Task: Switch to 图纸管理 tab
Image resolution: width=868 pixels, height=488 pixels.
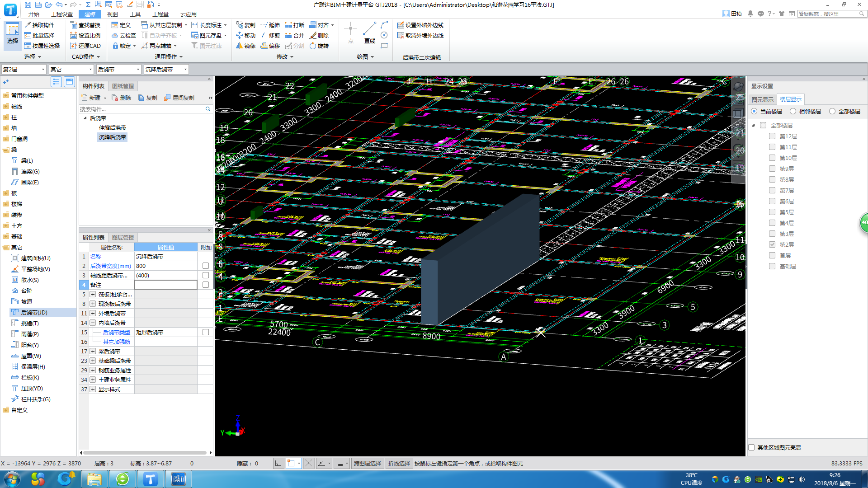Action: pyautogui.click(x=123, y=86)
